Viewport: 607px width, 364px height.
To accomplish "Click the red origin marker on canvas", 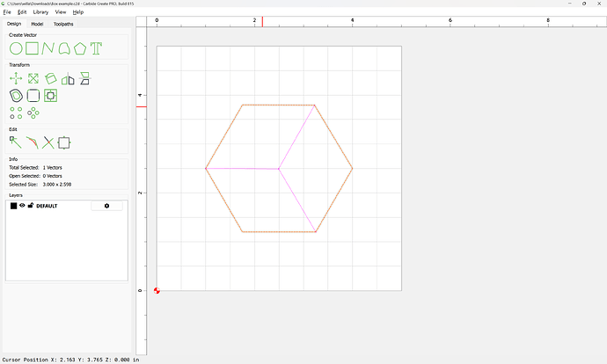I will click(x=157, y=290).
